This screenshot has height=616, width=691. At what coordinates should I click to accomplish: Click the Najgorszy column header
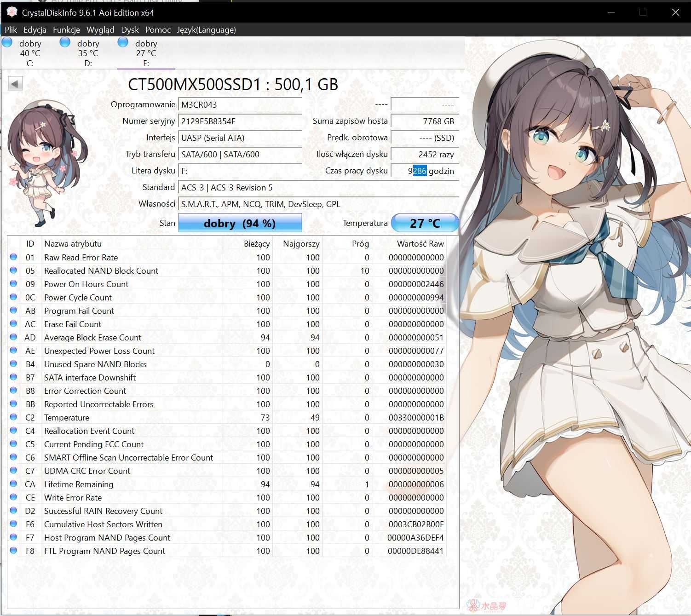(297, 243)
